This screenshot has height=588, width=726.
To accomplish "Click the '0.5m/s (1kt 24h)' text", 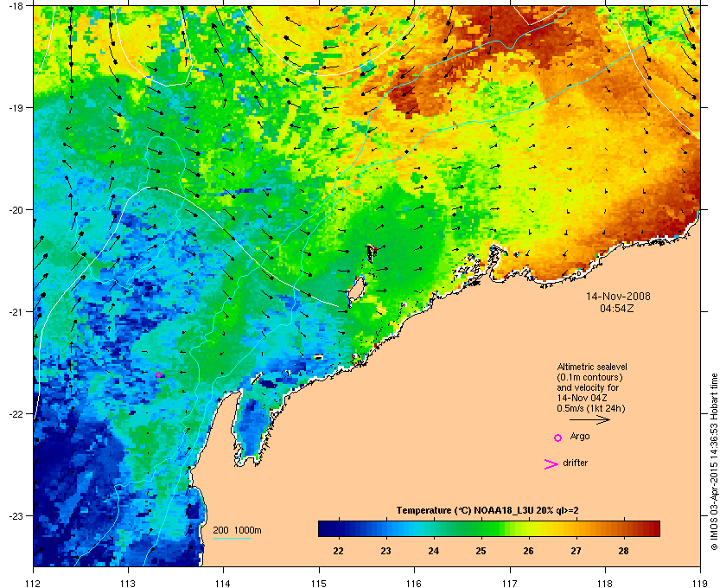I will 591,408.
